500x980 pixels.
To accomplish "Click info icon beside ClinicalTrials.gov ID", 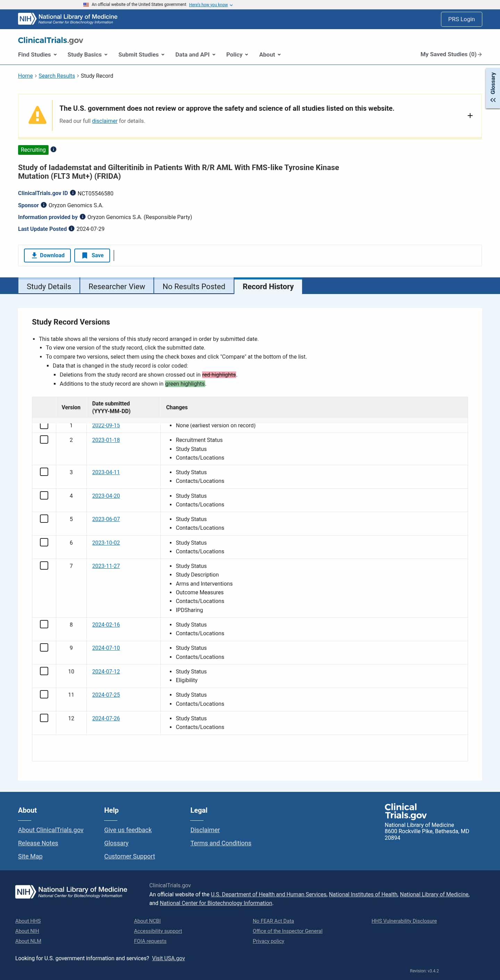I will (x=73, y=193).
